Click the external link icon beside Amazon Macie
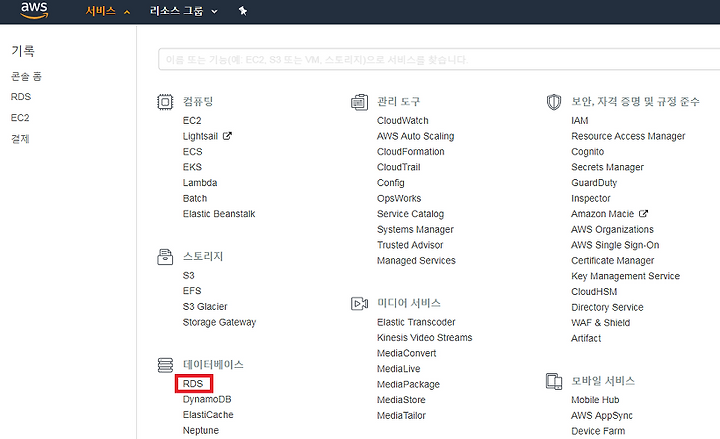This screenshot has width=720, height=439. coord(643,214)
